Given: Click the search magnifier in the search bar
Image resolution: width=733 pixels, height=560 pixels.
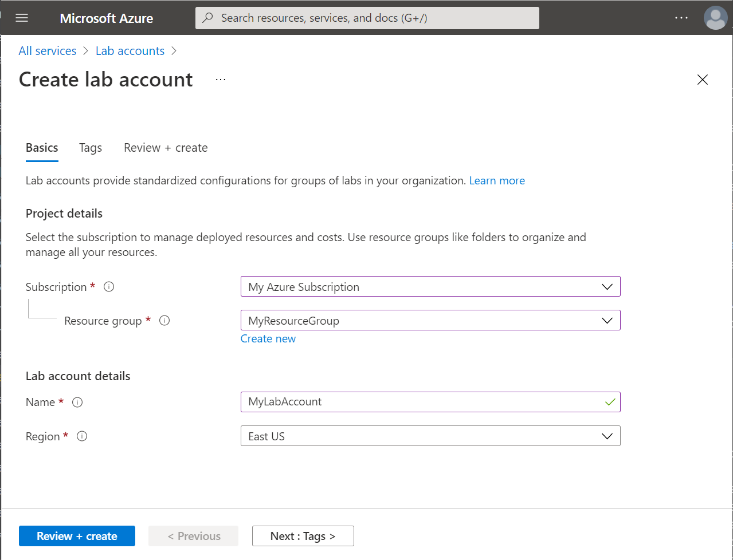Looking at the screenshot, I should 206,18.
